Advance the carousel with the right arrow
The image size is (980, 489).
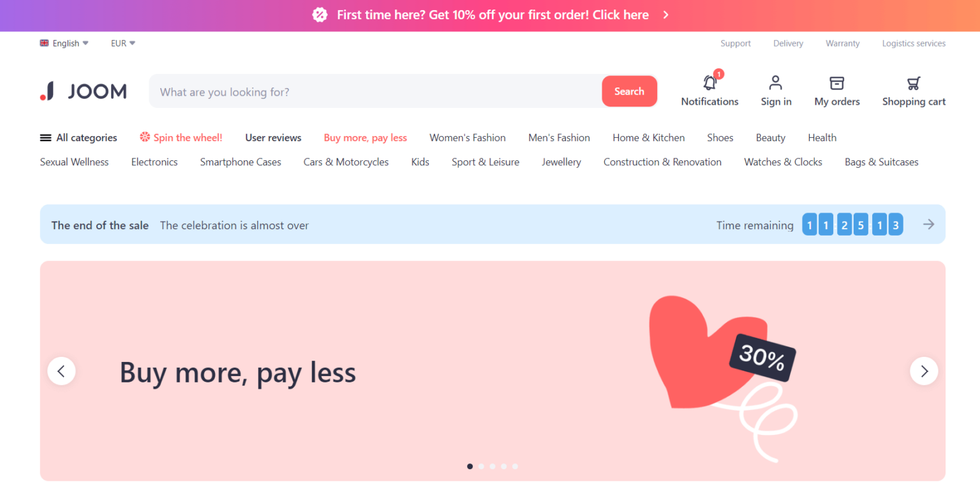924,371
